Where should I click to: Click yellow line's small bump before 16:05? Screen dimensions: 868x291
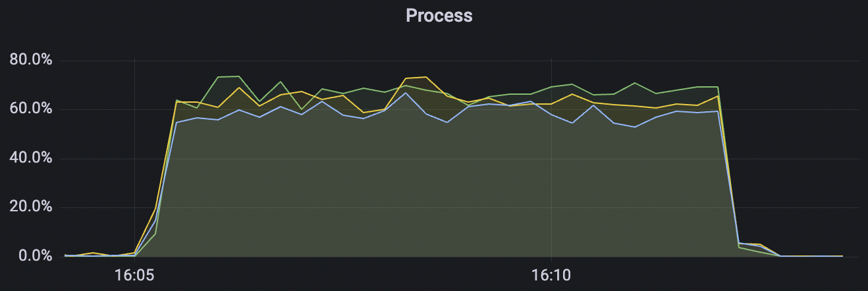tap(94, 253)
